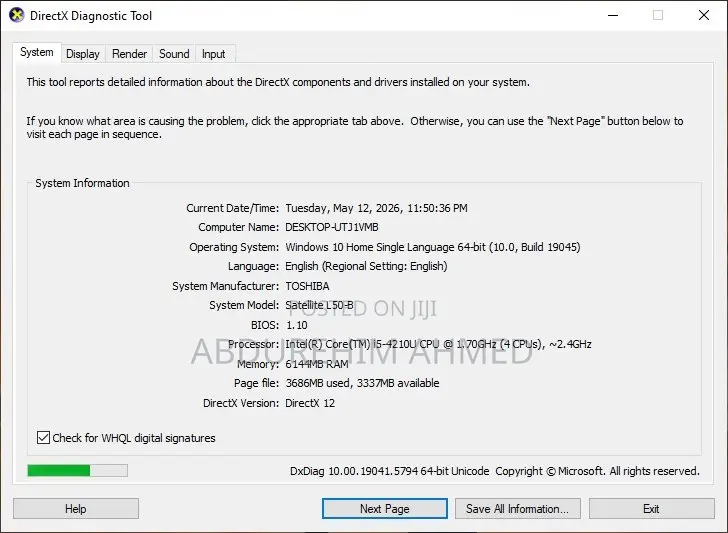Click processor value Intel Core i5-4210U
This screenshot has height=533, width=728.
tap(438, 344)
